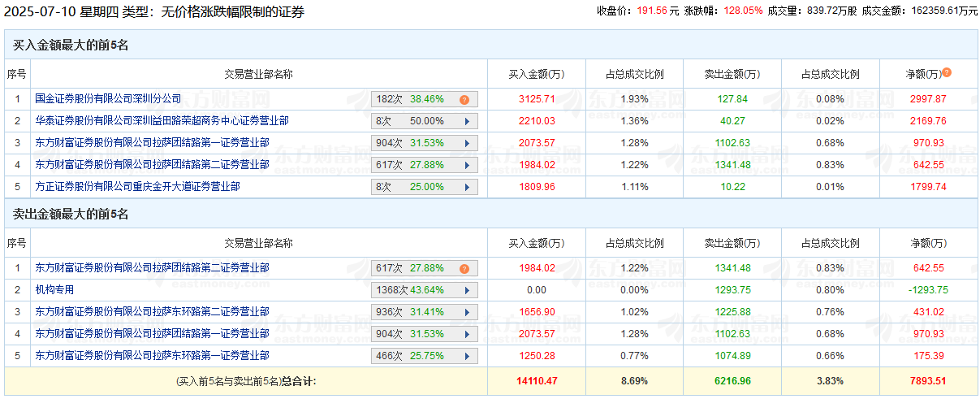Click the 买入金额最大的前5名 section header

pos(71,46)
